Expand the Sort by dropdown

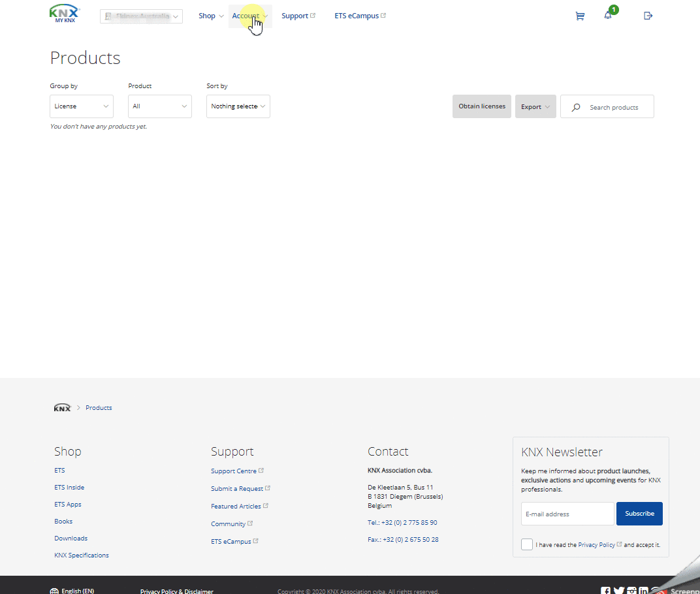click(238, 106)
